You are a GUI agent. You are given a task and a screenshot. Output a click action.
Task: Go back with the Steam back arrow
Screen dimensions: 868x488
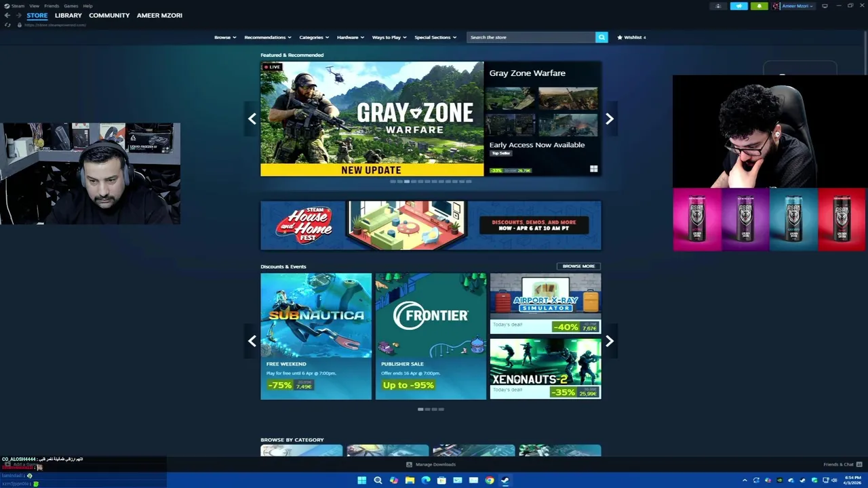(x=7, y=15)
